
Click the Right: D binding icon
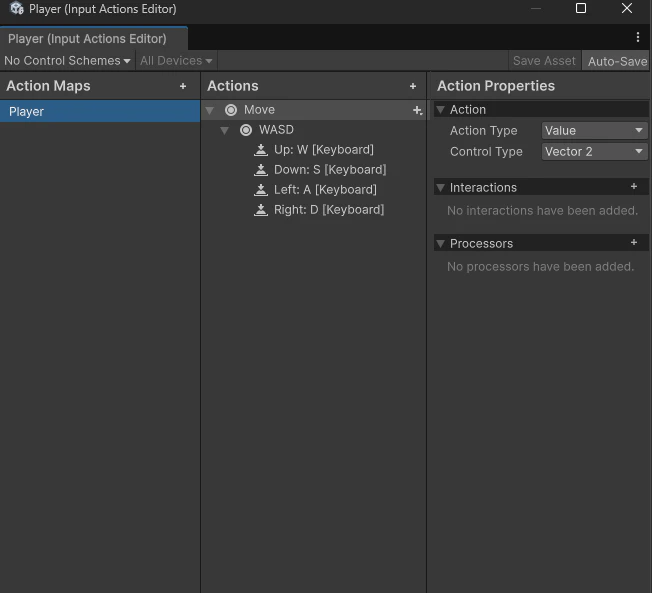[x=261, y=210]
